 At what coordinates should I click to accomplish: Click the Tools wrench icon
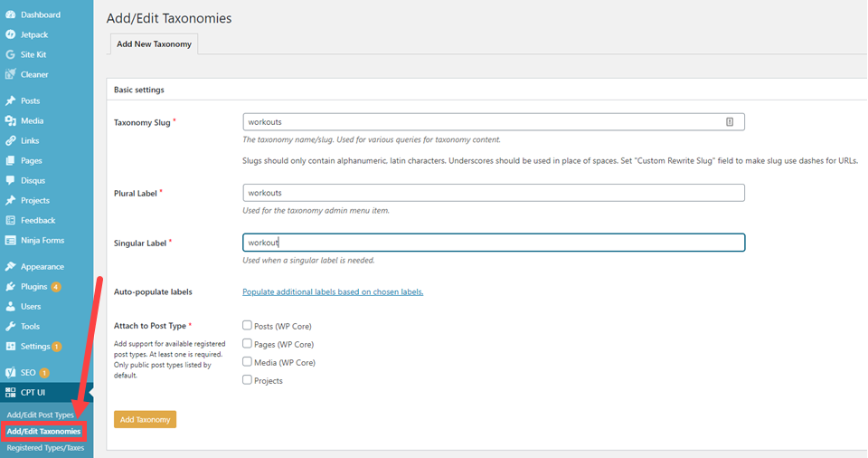click(x=10, y=327)
